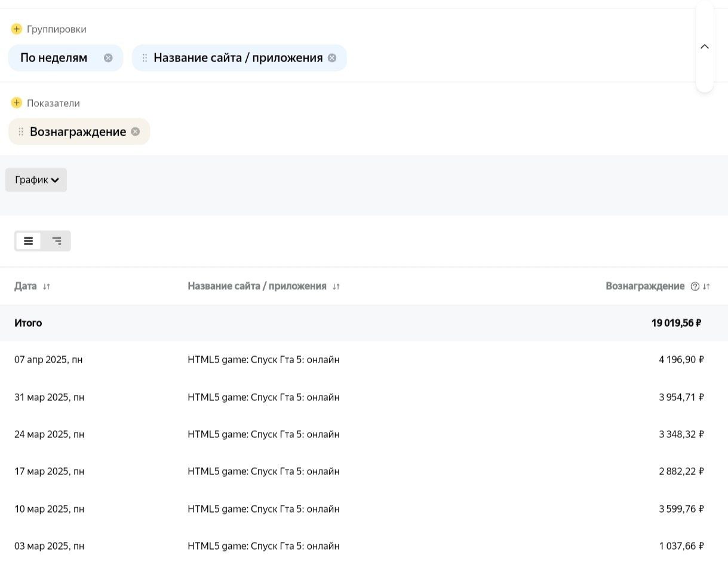Select the 07 апр 2025 row

[x=48, y=360]
